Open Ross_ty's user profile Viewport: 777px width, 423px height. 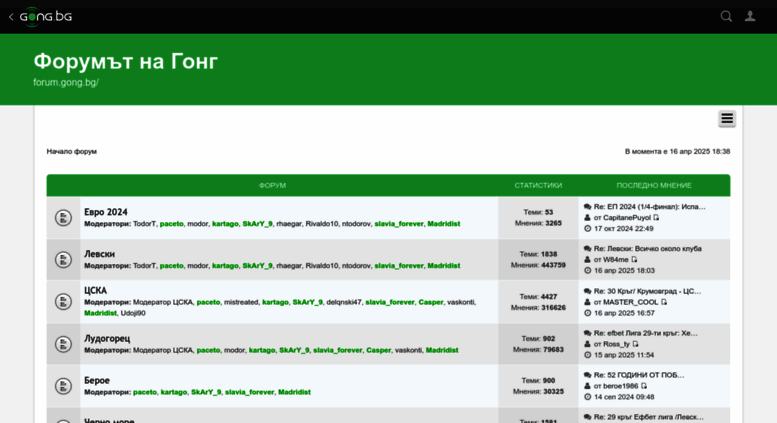[x=616, y=344]
